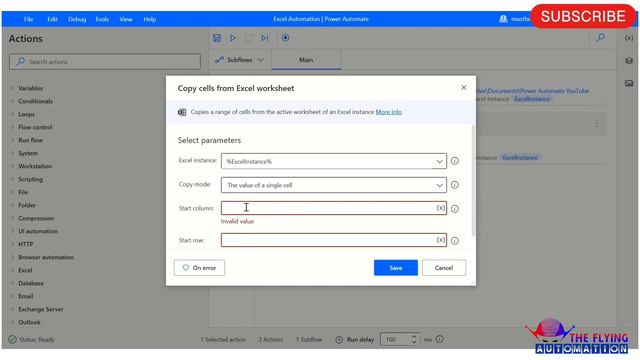Click the search magnifier icon in flow toolbar
This screenshot has width=640, height=360.
pyautogui.click(x=601, y=38)
